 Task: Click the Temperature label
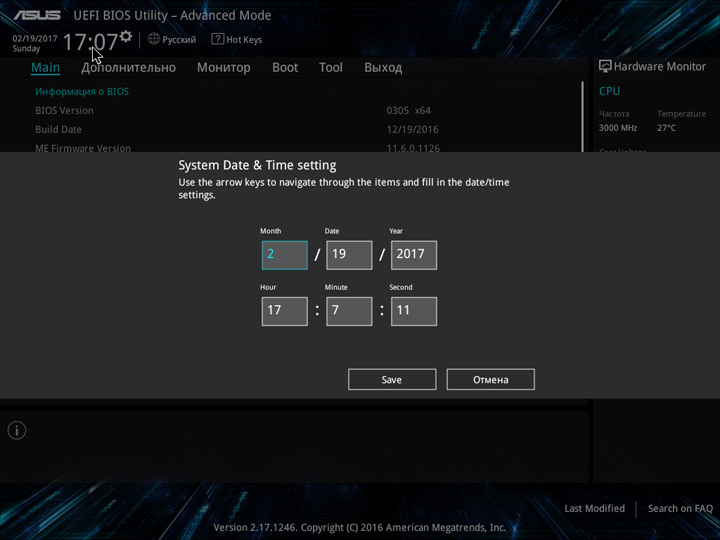(681, 113)
